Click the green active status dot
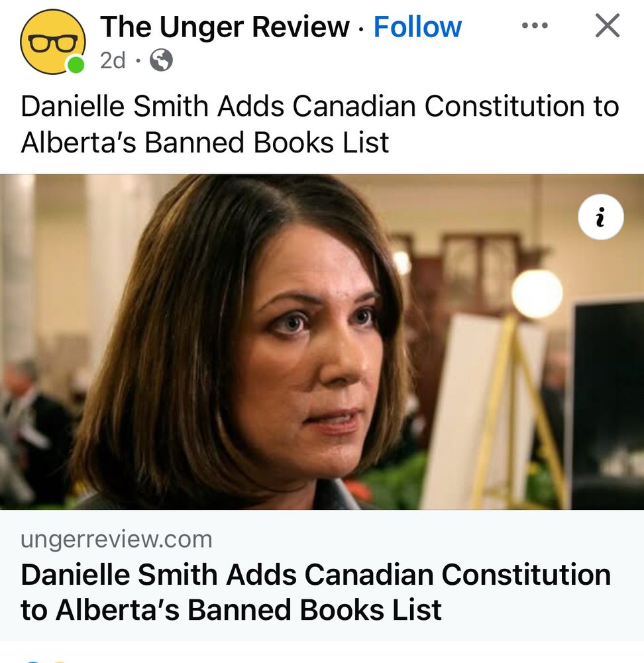644x663 pixels. [x=76, y=65]
